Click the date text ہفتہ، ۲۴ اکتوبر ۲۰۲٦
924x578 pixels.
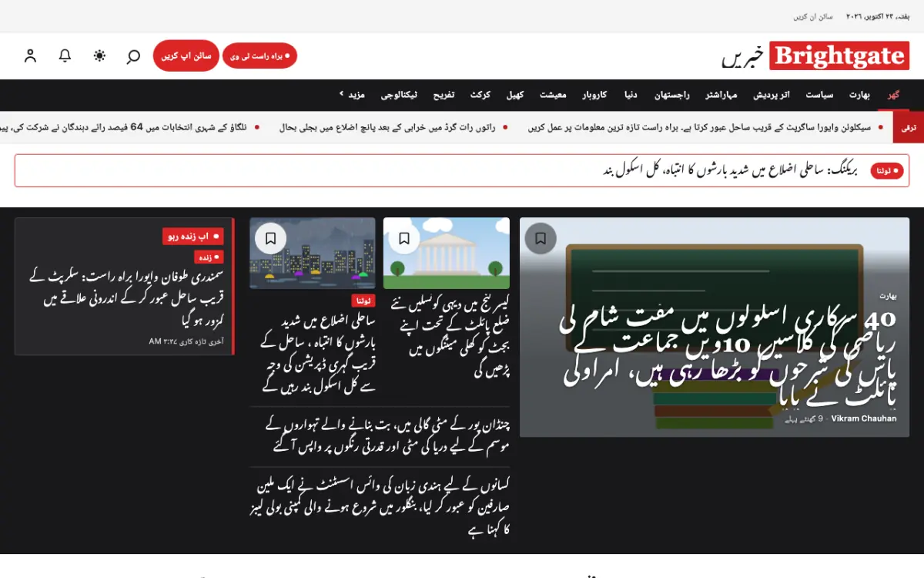tap(876, 16)
